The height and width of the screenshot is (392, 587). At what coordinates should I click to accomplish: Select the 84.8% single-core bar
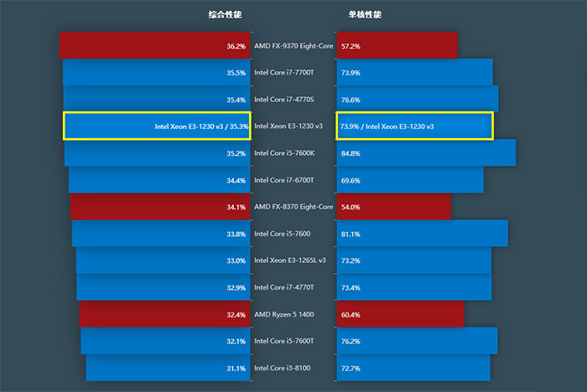[426, 153]
